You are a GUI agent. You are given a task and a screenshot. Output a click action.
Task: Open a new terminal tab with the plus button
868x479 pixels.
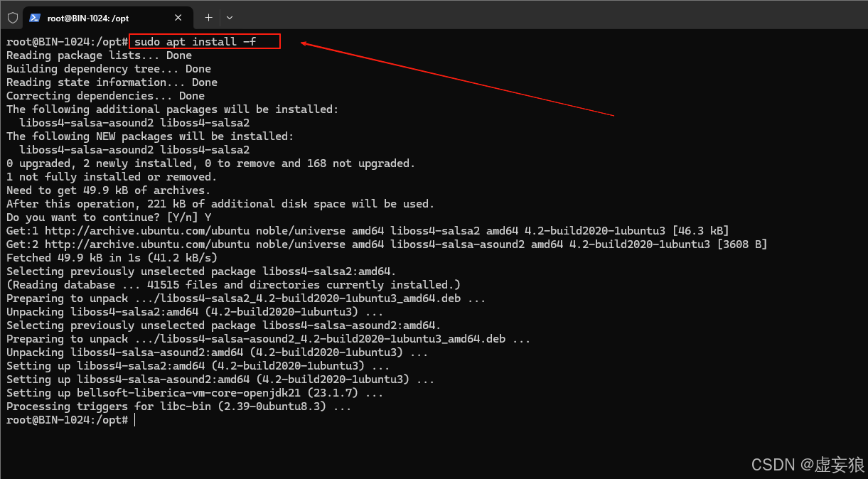point(206,17)
